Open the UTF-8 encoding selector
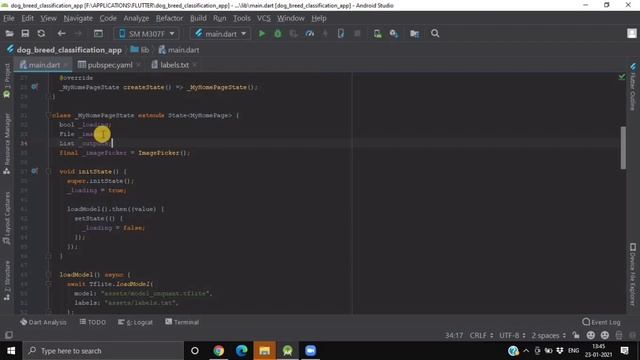640x360 pixels. point(512,336)
